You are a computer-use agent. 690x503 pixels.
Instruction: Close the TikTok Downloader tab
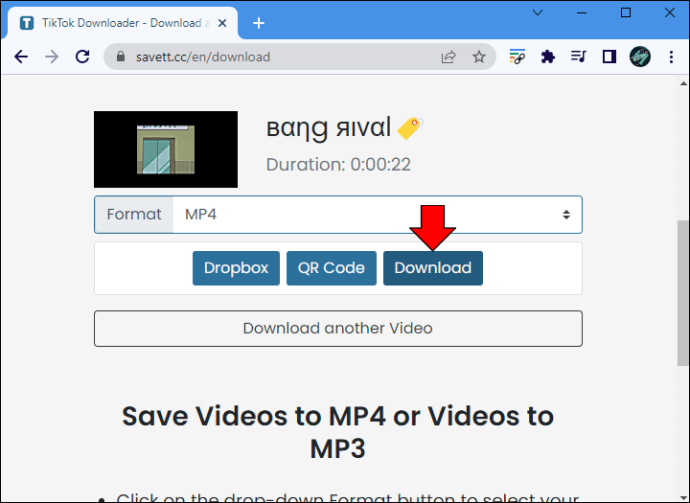pyautogui.click(x=222, y=22)
